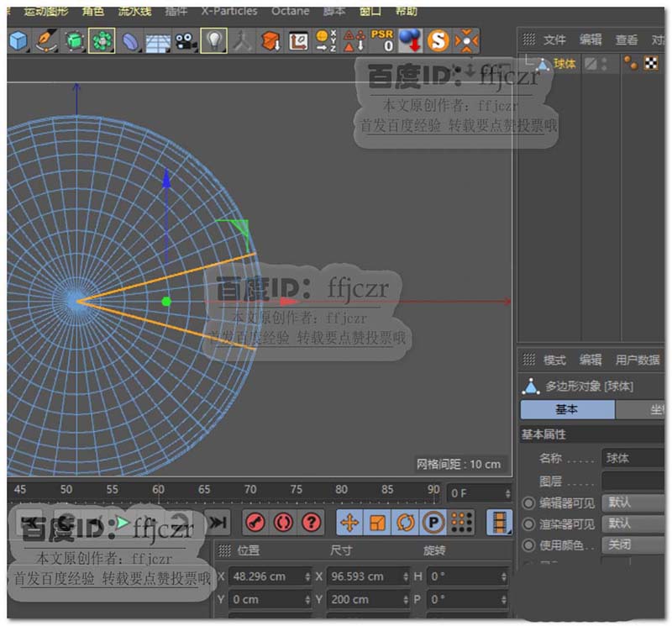The image size is (672, 626).
Task: Click the blue spheres red arrow icon
Action: 410,40
